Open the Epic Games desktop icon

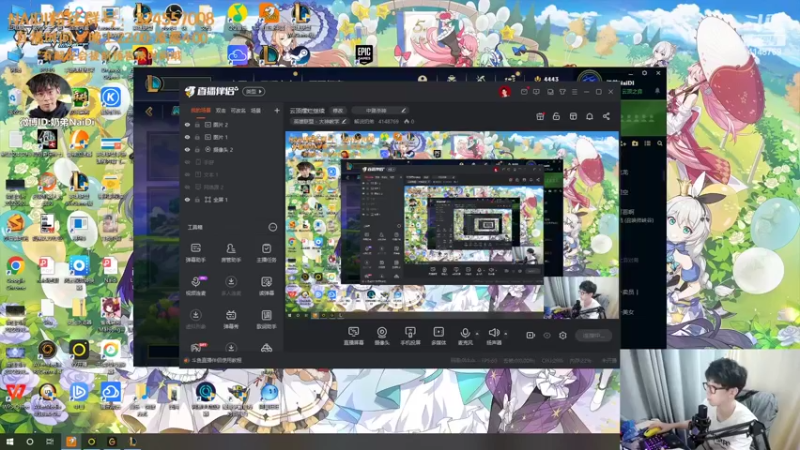pos(364,53)
